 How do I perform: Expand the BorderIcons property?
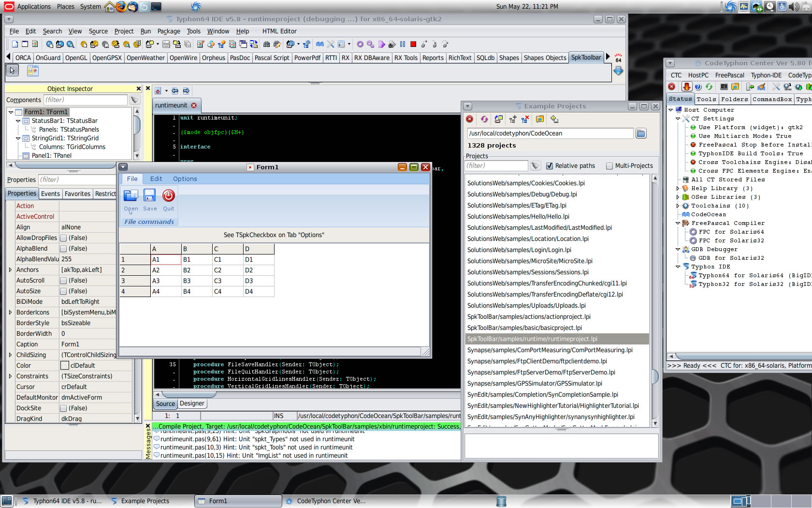point(10,313)
